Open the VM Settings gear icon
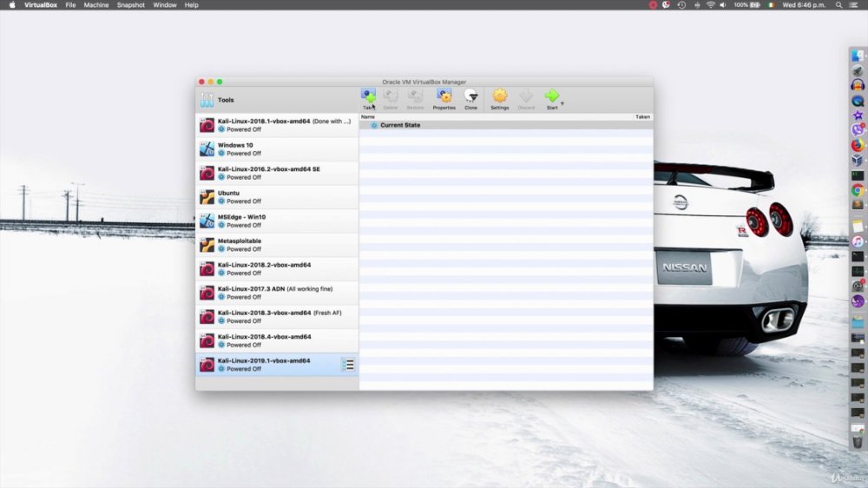 (500, 99)
